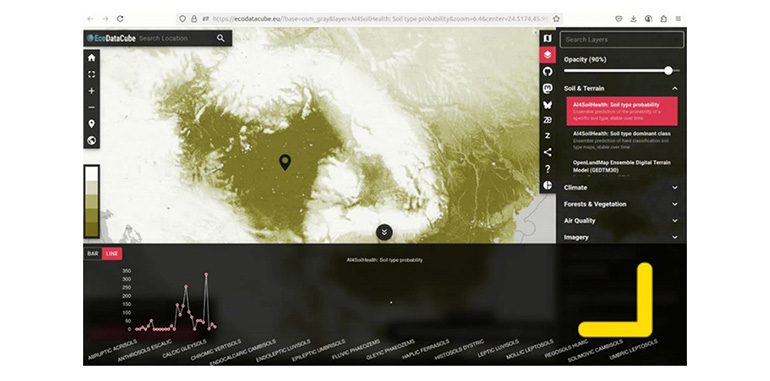Collapse the Soil & Terrain section
Screen dimensions: 770x381
pyautogui.click(x=675, y=88)
